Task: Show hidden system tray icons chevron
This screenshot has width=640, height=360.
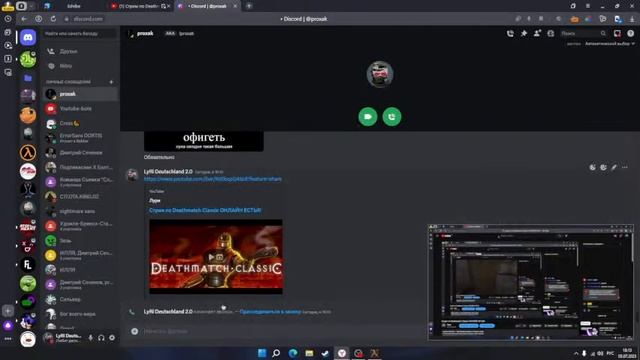Action: (x=576, y=353)
